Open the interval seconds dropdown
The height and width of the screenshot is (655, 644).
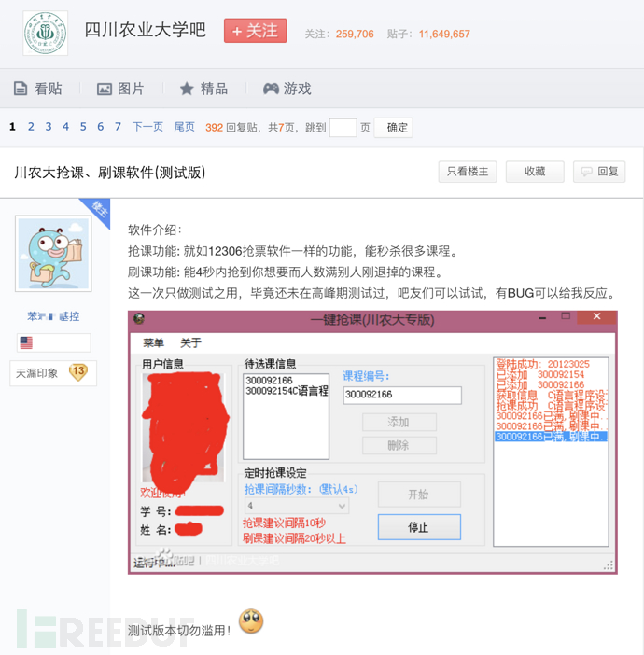(x=297, y=506)
